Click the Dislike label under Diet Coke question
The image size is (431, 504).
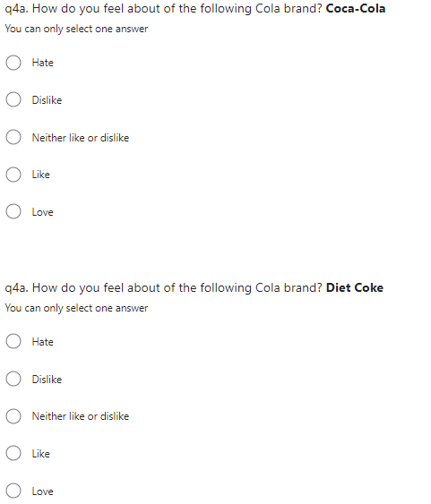point(47,380)
